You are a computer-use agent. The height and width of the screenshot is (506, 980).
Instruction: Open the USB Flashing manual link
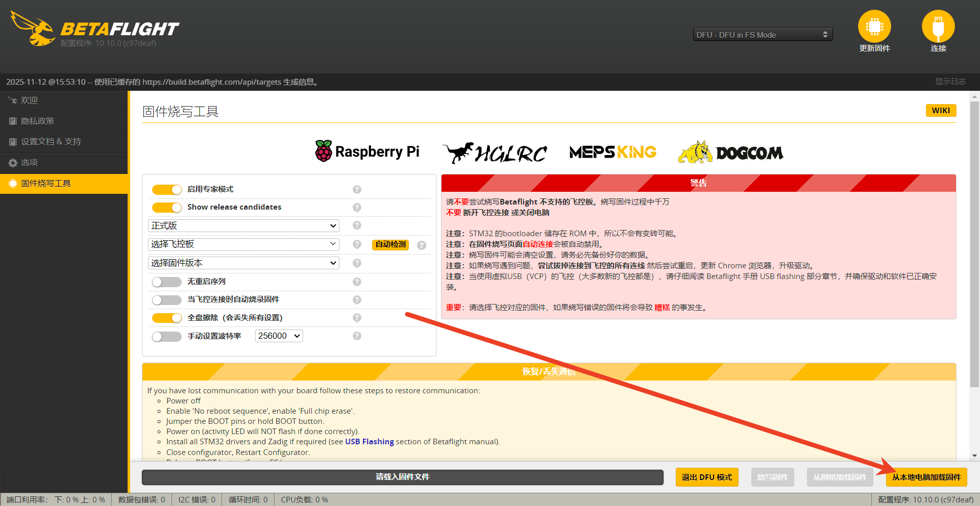click(369, 442)
